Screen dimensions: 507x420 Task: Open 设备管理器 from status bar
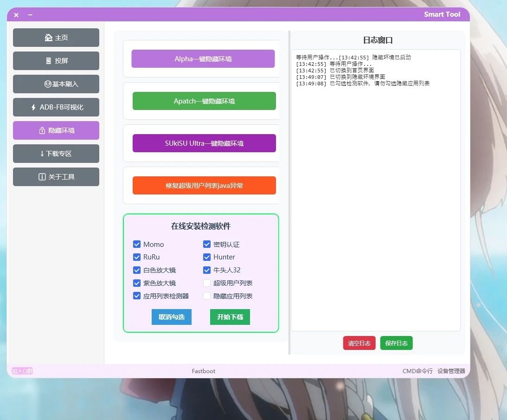(x=451, y=371)
